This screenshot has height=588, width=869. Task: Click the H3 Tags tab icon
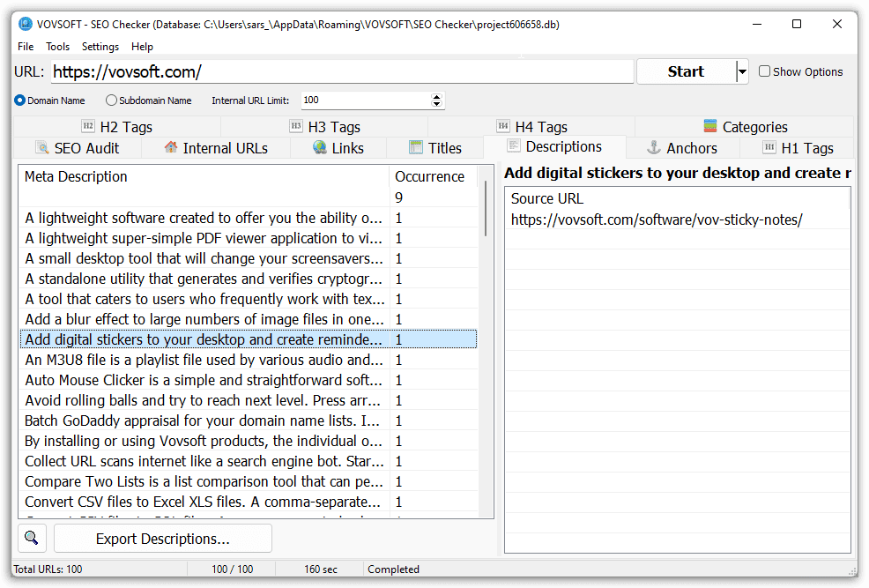pyautogui.click(x=296, y=126)
